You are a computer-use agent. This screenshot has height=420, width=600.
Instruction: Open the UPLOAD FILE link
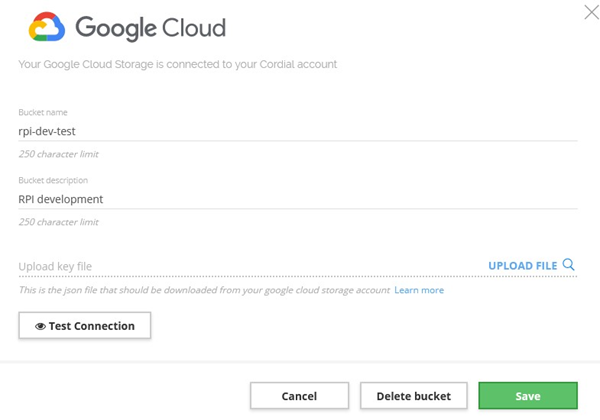point(522,266)
